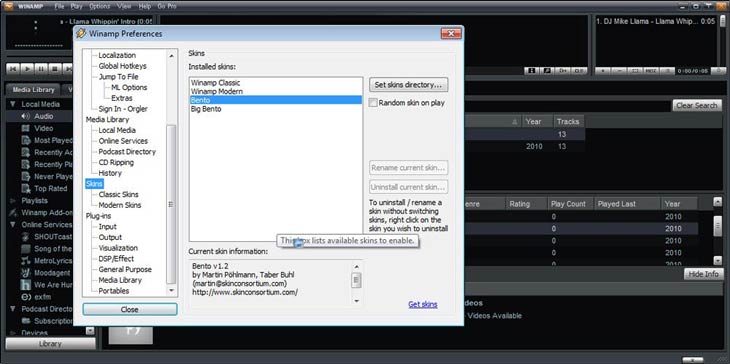
Task: Click the Previous track button in Winamp
Action: tap(13, 69)
